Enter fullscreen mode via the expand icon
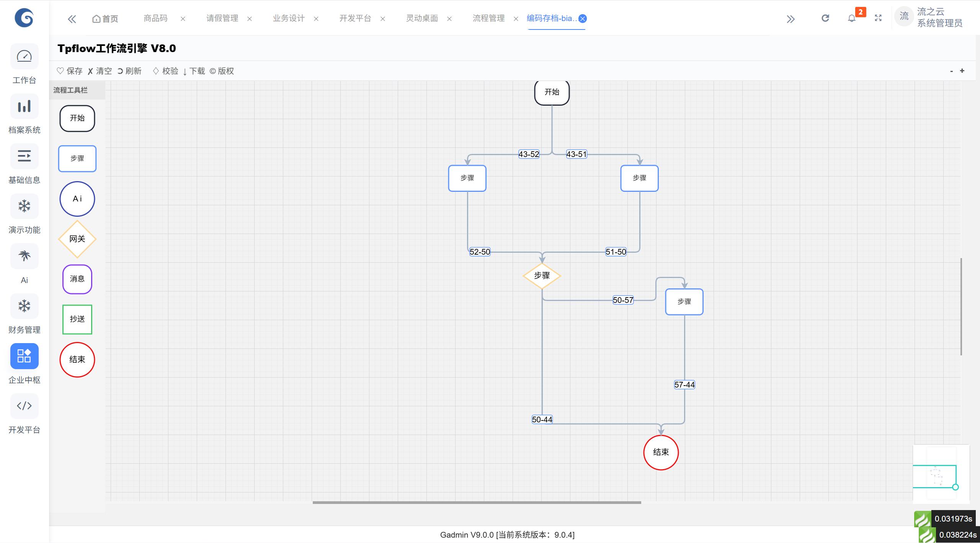The image size is (980, 543). tap(878, 18)
